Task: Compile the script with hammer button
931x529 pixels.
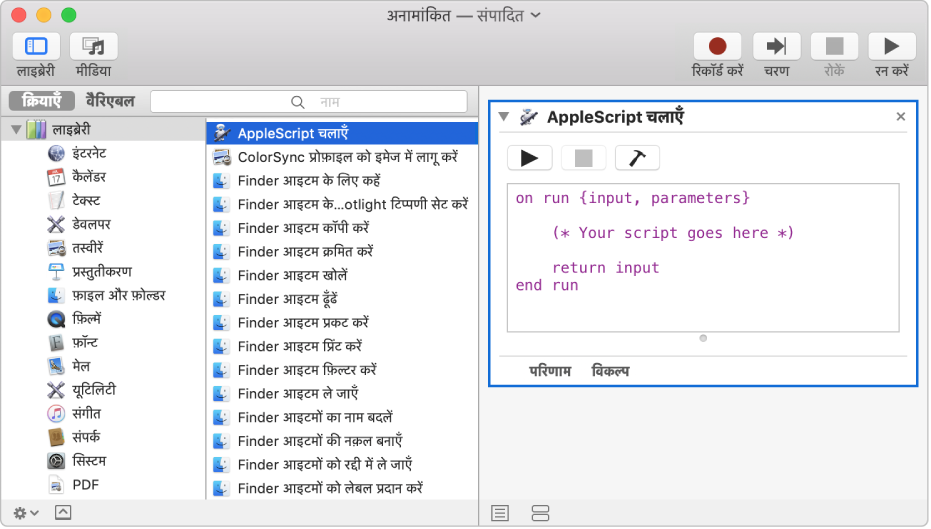Action: [637, 158]
